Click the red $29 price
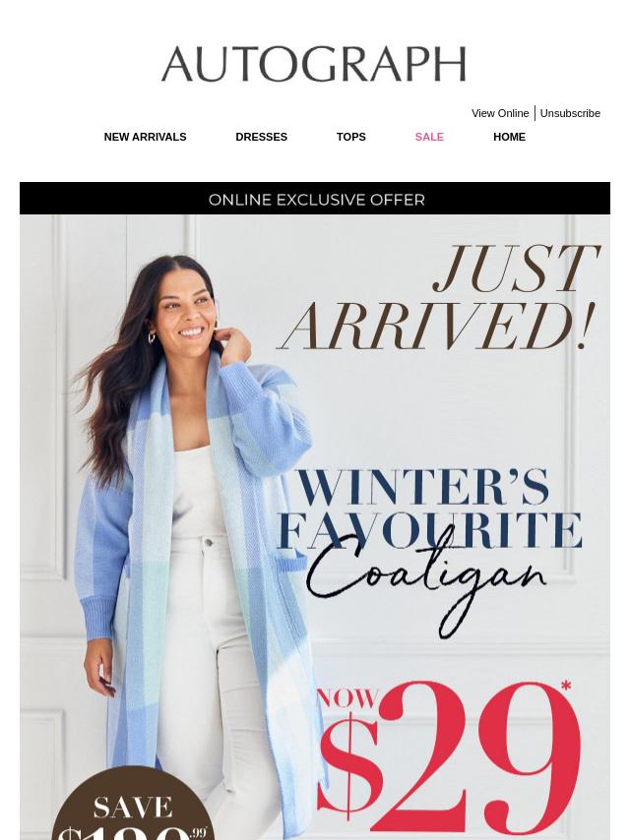Image resolution: width=630 pixels, height=840 pixels. coord(449,760)
